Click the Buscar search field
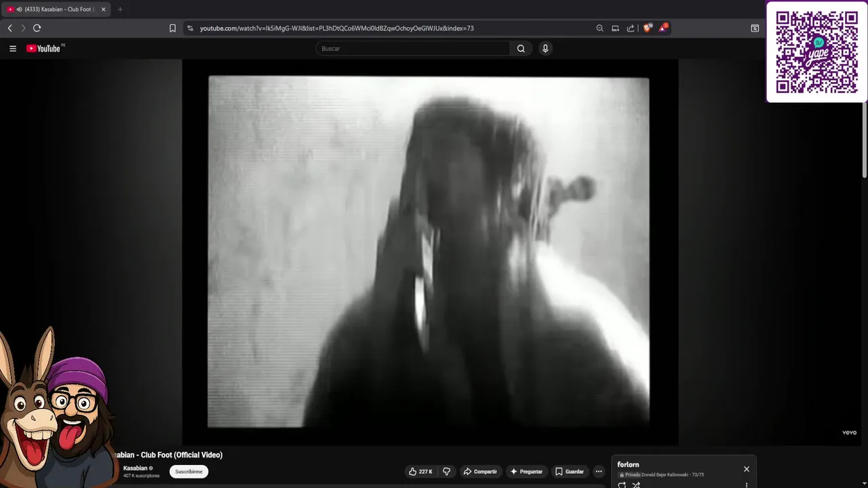 point(412,48)
